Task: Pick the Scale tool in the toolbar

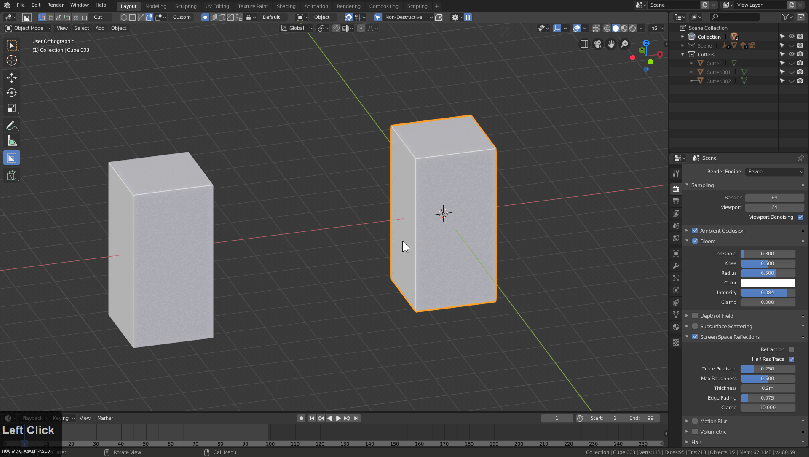Action: (12, 108)
